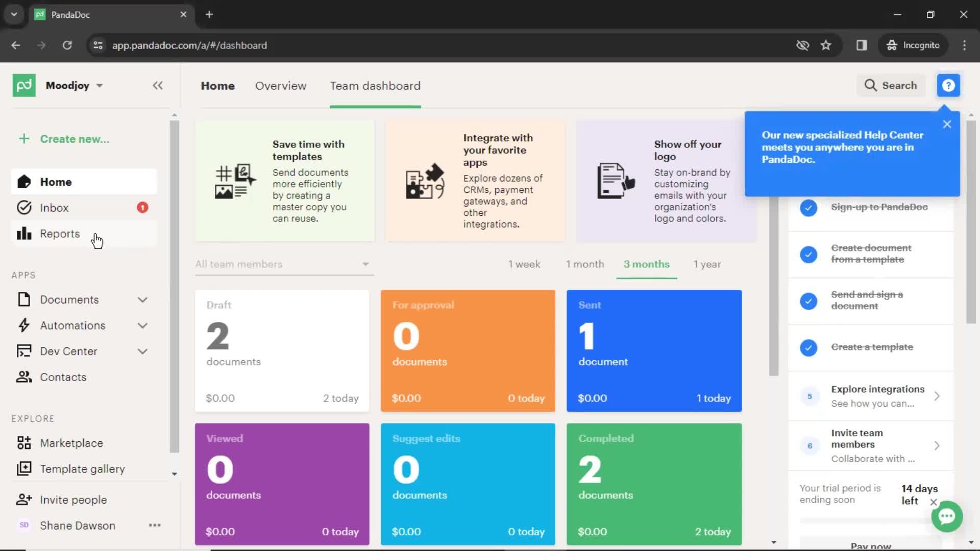
Task: Toggle completed checkmark for Send and sign
Action: pyautogui.click(x=808, y=300)
